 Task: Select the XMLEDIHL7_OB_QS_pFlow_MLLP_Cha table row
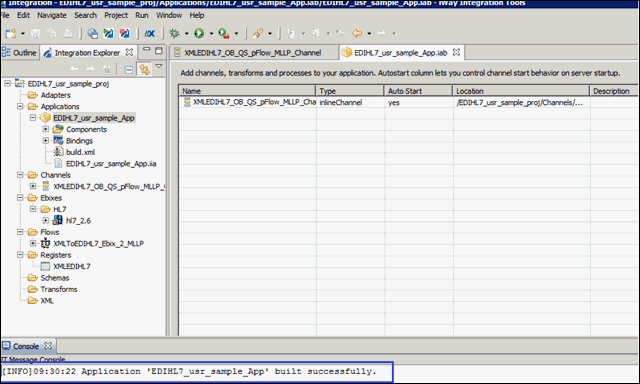coord(408,102)
